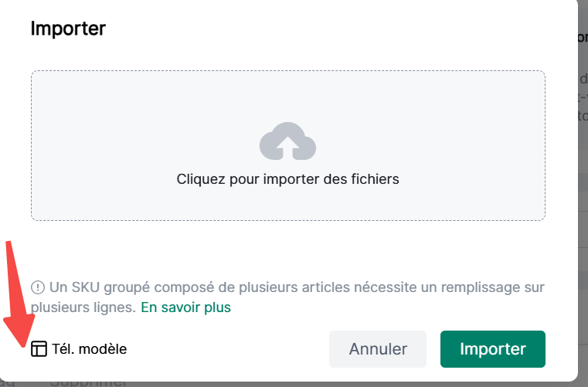
Task: Open the En savoir plus link
Action: click(x=185, y=307)
